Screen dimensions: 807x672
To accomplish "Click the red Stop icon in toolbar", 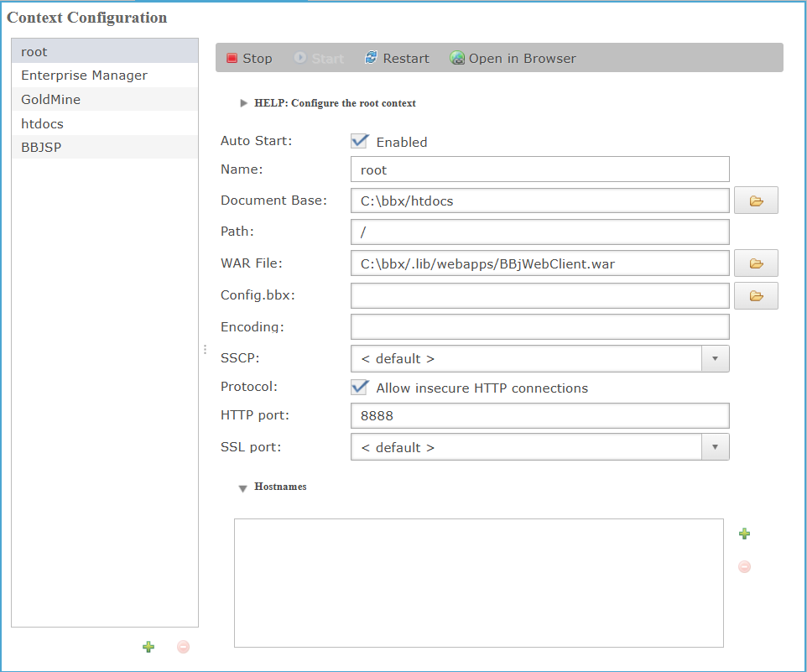I will (232, 58).
